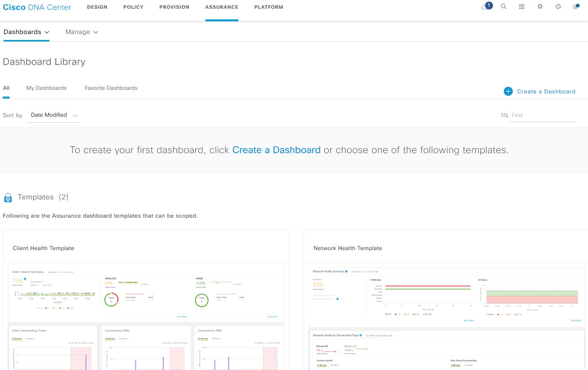Open the cloud notifications icon with badge
Image resolution: width=588 pixels, height=370 pixels.
[486, 7]
